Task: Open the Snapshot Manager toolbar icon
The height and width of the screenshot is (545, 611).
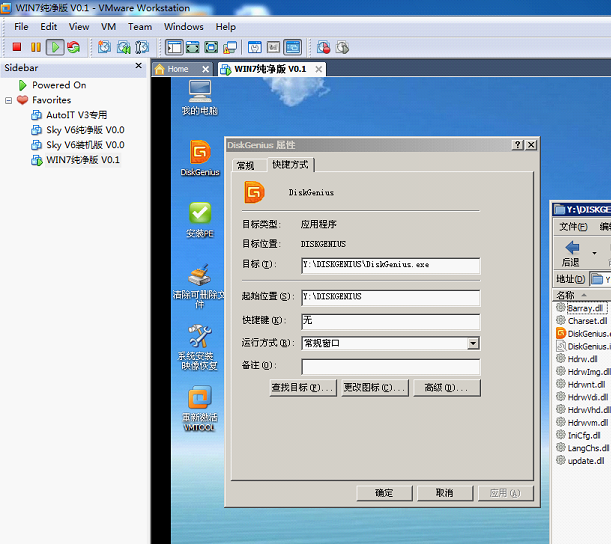Action: pos(142,47)
